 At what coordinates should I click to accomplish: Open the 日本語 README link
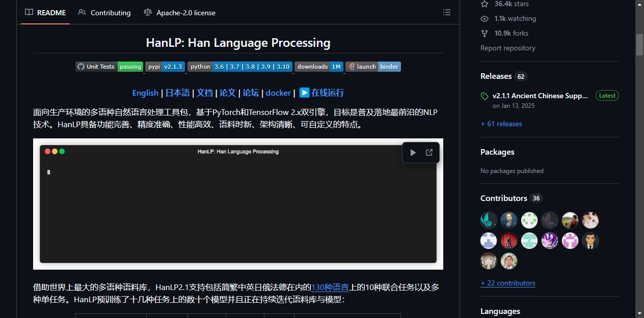[x=177, y=93]
